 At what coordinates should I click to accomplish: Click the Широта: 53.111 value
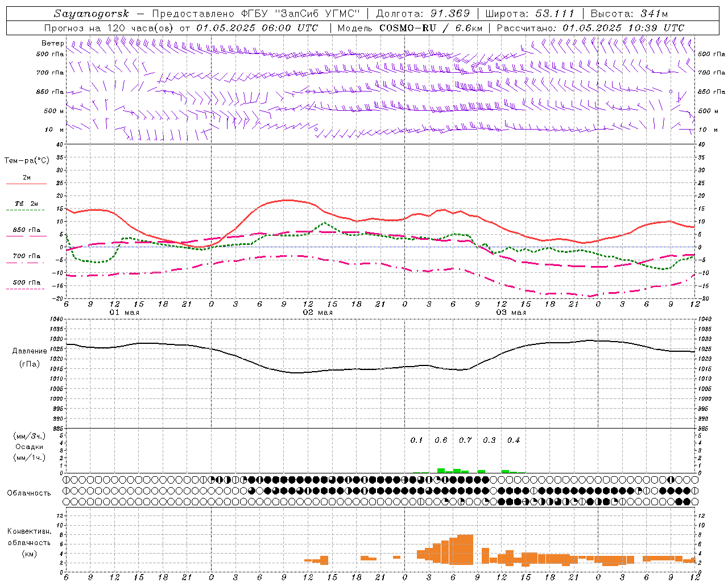coord(530,14)
